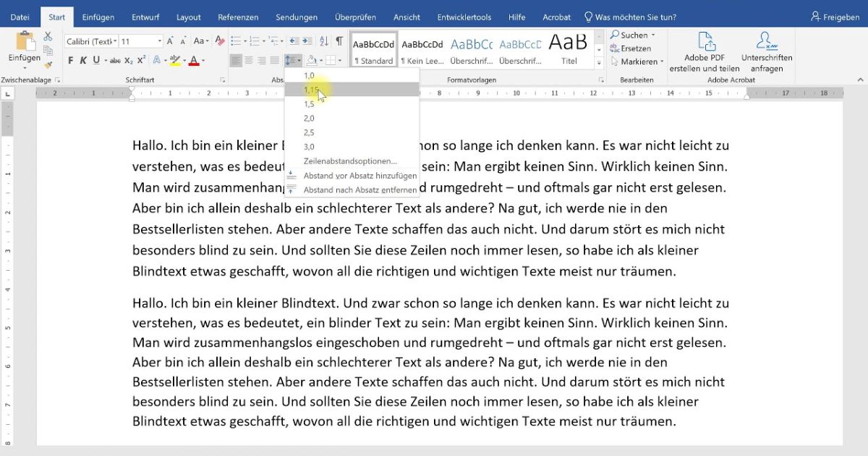Open the Datei tab
The image size is (868, 456).
coord(20,17)
